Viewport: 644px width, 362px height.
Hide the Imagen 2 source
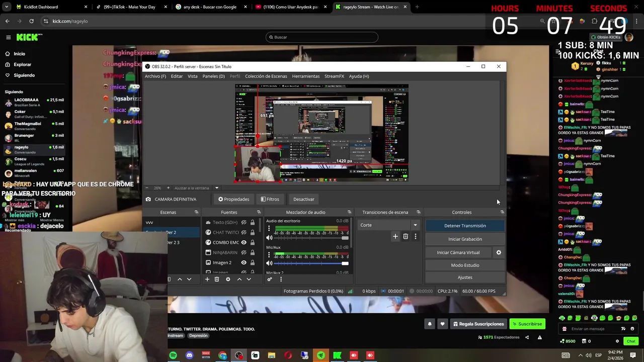[244, 262]
